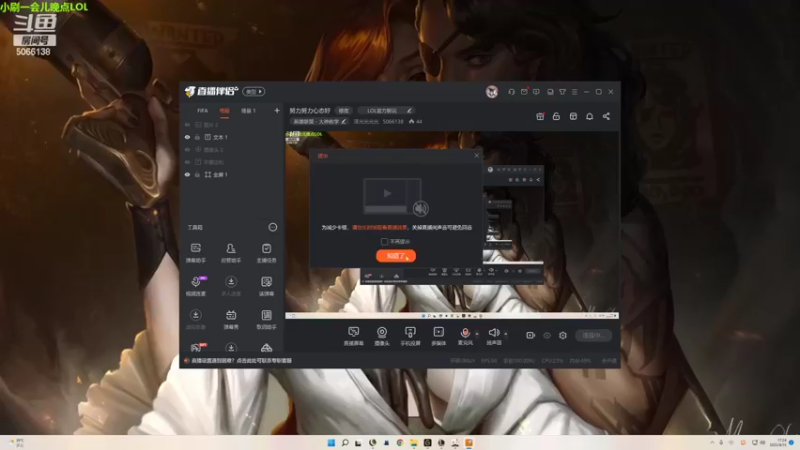
Task: Select the orange active scene tab
Action: click(x=224, y=111)
